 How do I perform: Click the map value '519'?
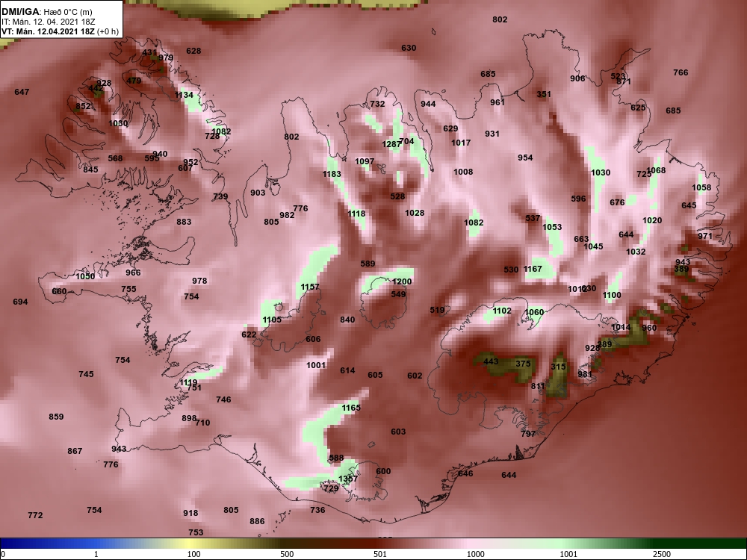click(437, 310)
